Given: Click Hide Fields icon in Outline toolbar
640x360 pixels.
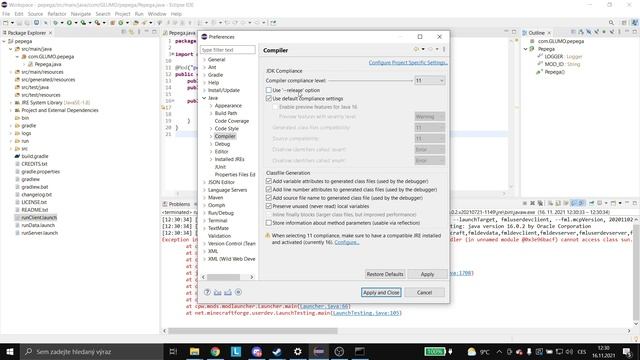Looking at the screenshot, I should 589,32.
